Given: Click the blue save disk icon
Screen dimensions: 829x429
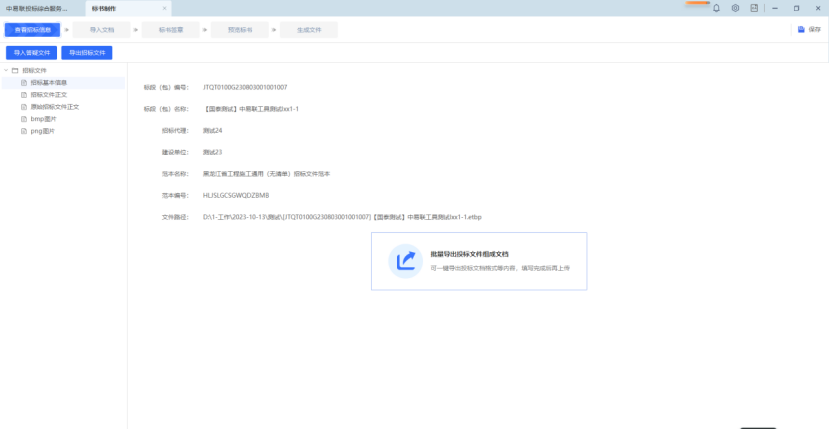Looking at the screenshot, I should pos(801,30).
